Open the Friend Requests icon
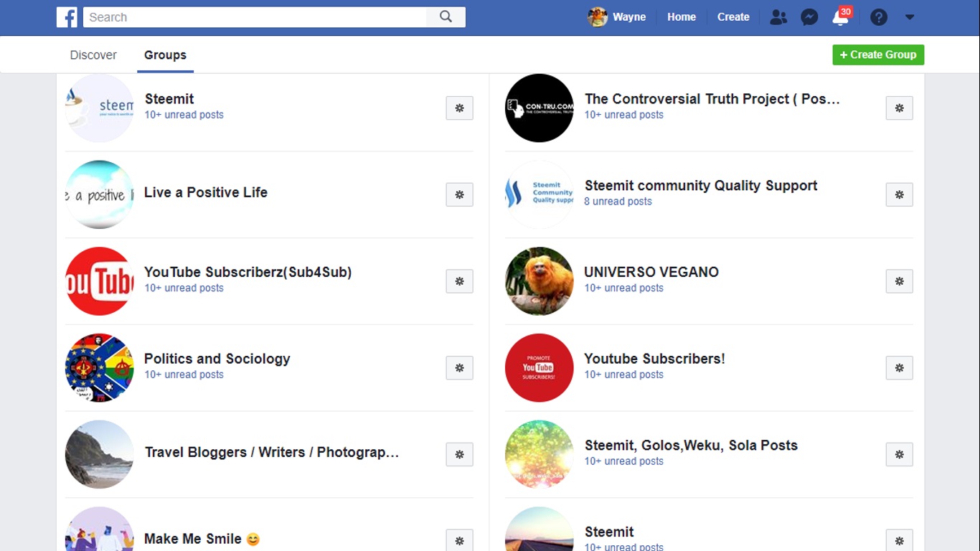 pos(778,17)
